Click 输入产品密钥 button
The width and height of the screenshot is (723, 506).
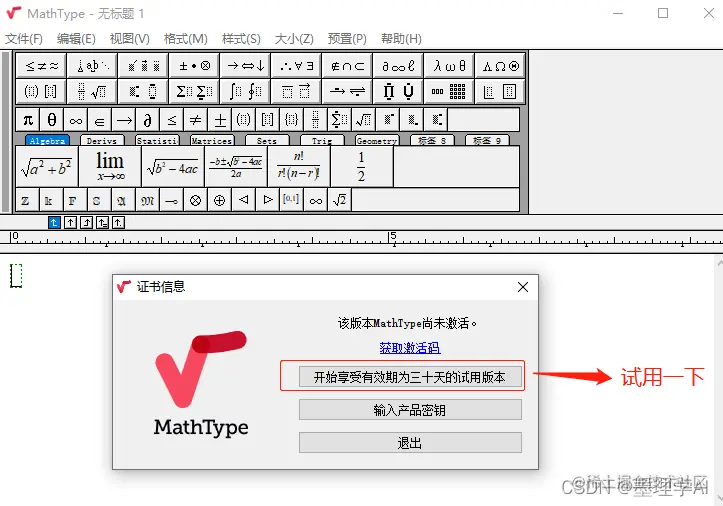(410, 410)
